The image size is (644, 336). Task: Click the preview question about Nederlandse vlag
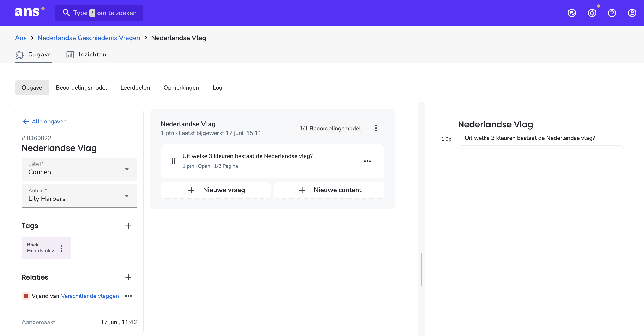coord(530,138)
